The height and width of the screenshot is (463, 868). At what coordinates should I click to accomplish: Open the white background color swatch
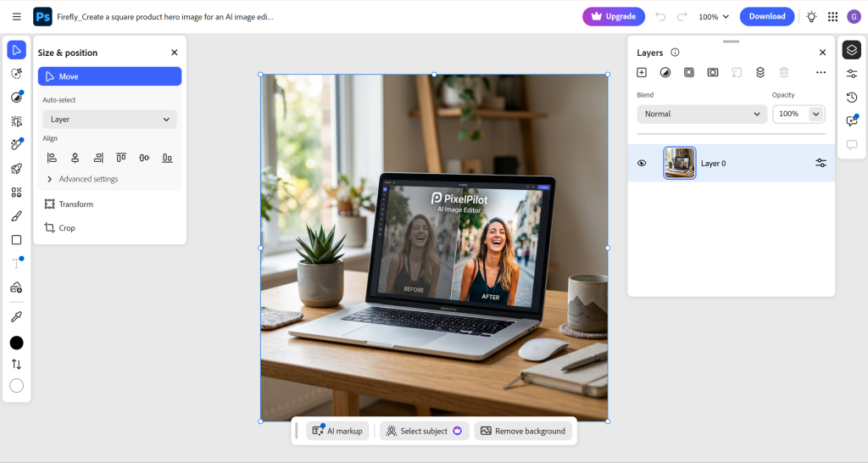[x=17, y=386]
